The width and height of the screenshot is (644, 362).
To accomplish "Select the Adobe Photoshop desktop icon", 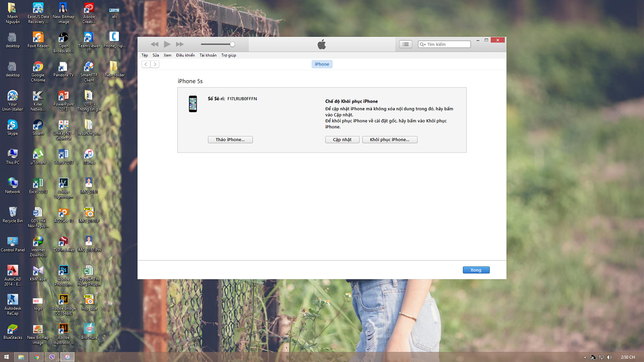I will [x=64, y=276].
